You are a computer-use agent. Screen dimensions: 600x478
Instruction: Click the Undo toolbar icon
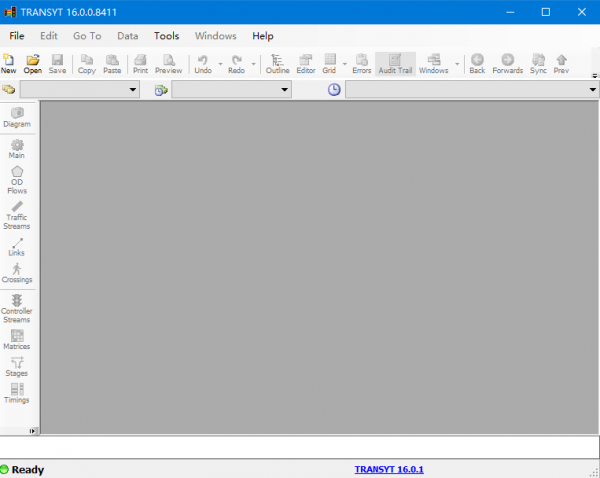point(203,64)
